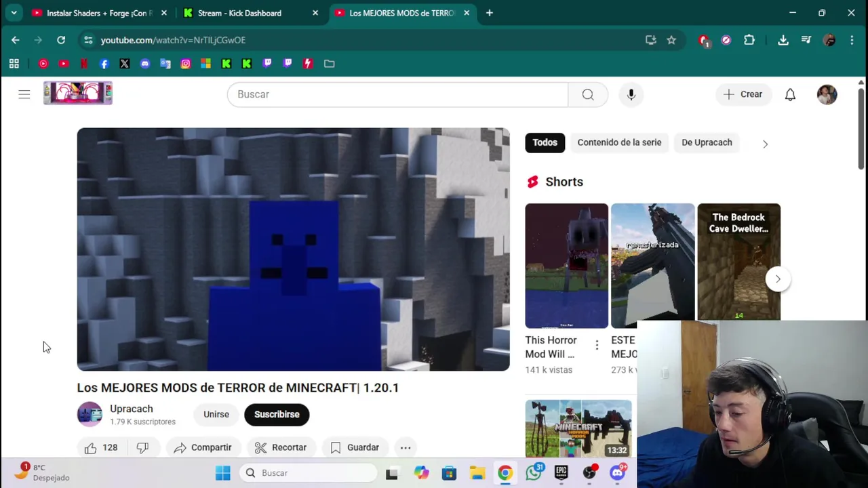Open Google Translate bookmark
The height and width of the screenshot is (488, 868).
165,64
